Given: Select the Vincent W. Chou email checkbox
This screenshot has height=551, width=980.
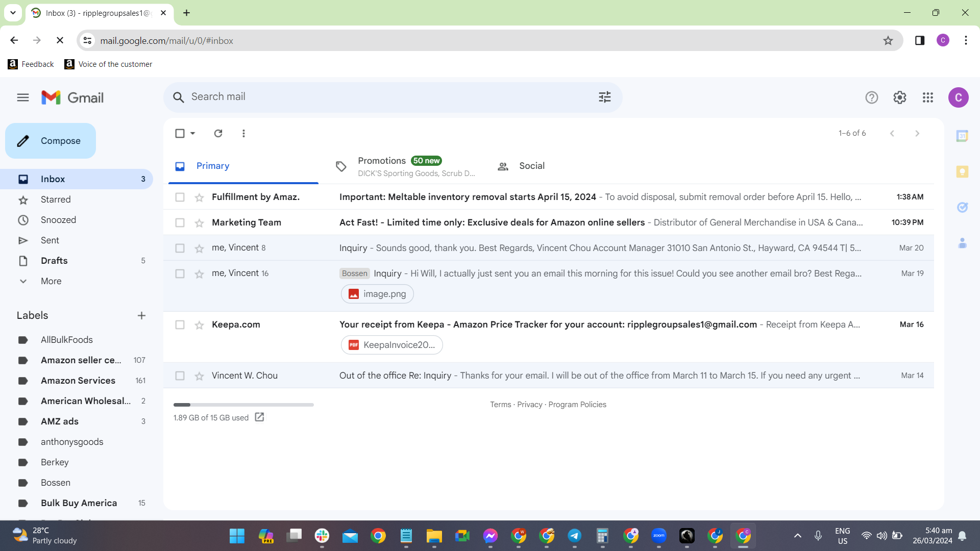Looking at the screenshot, I should (180, 375).
